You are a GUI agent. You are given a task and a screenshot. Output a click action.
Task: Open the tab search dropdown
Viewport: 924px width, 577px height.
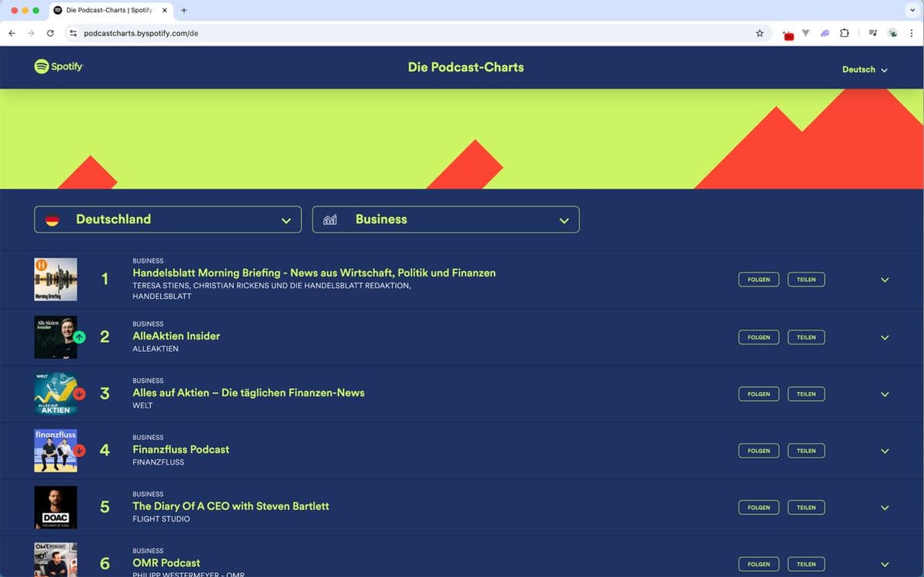912,10
